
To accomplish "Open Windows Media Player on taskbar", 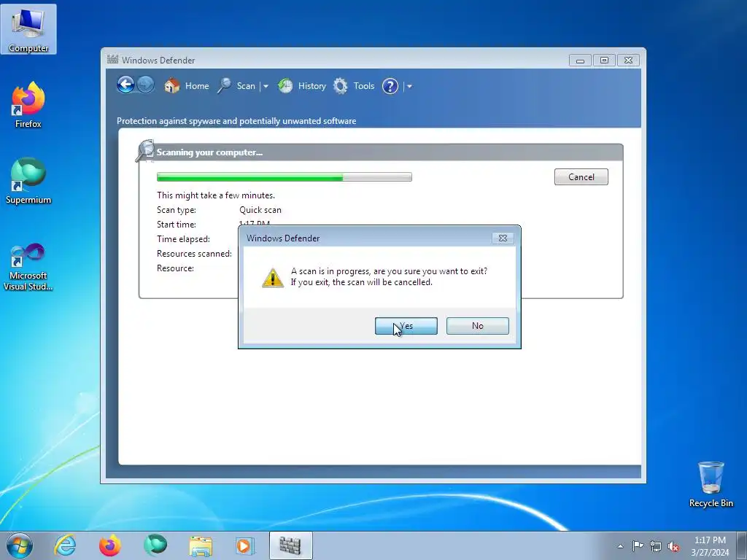I will point(245,545).
